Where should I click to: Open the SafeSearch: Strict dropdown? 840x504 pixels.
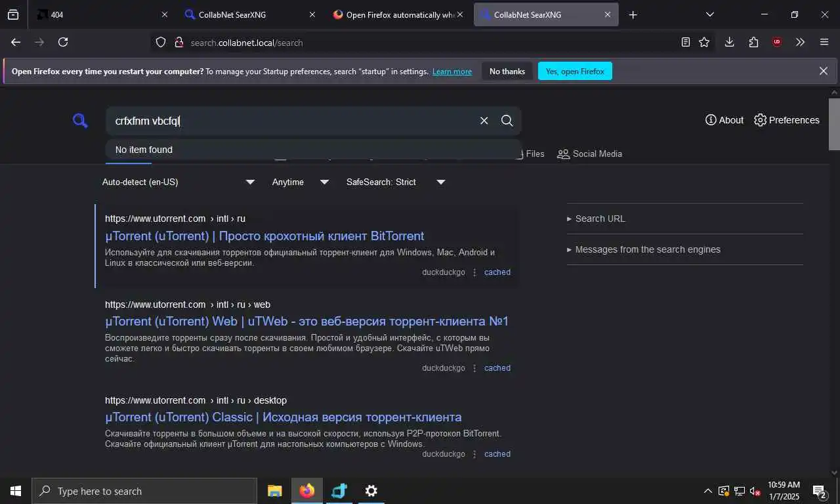[396, 182]
